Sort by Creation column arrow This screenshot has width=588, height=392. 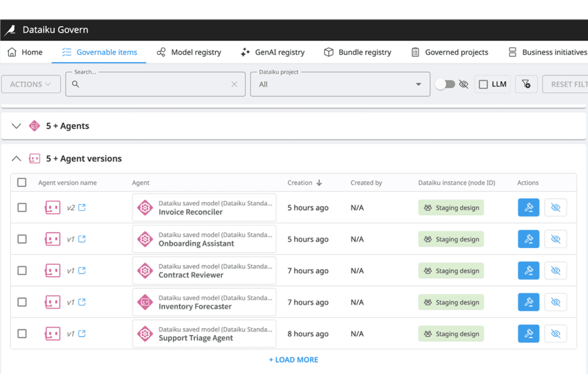coord(319,183)
